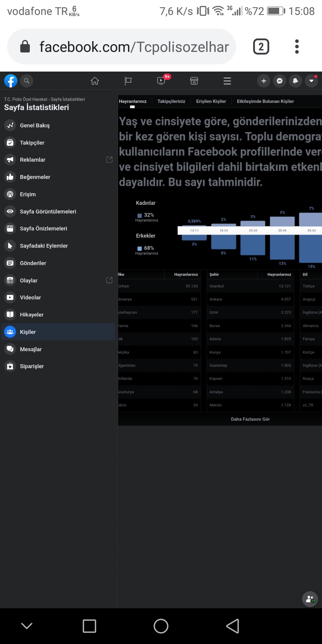Viewport: 322px width, 644px height.
Task: Tap the hide navigation bar chevron
Action: pyautogui.click(x=27, y=626)
